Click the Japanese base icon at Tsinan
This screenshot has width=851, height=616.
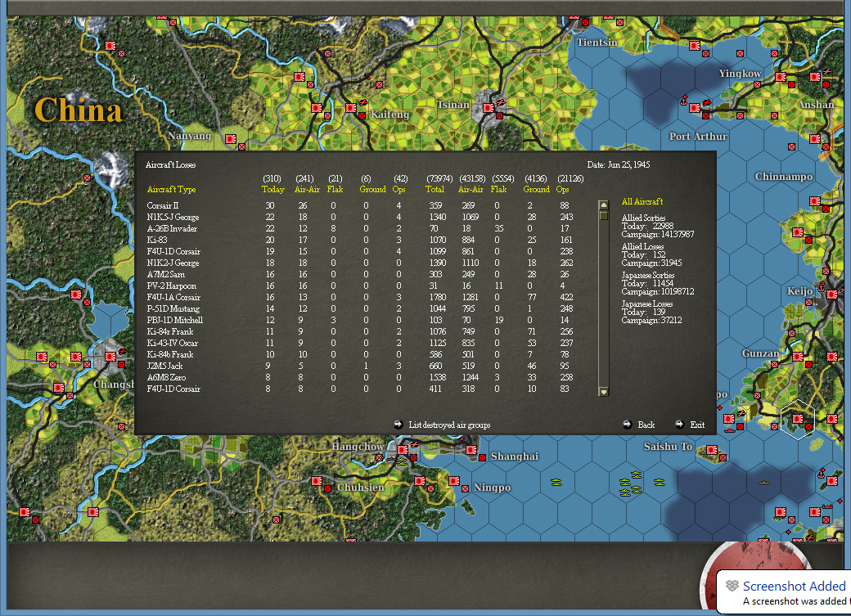(x=489, y=108)
